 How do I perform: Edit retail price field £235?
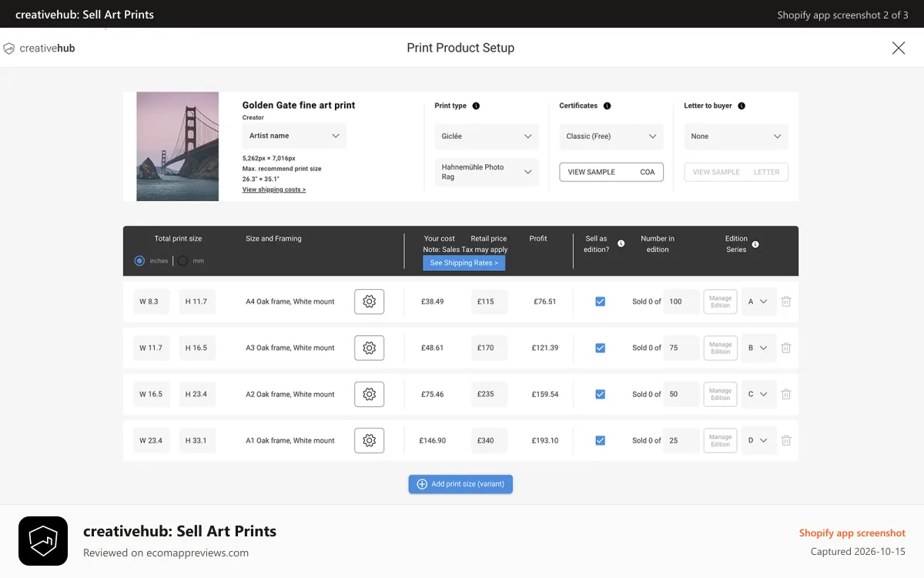click(x=490, y=394)
